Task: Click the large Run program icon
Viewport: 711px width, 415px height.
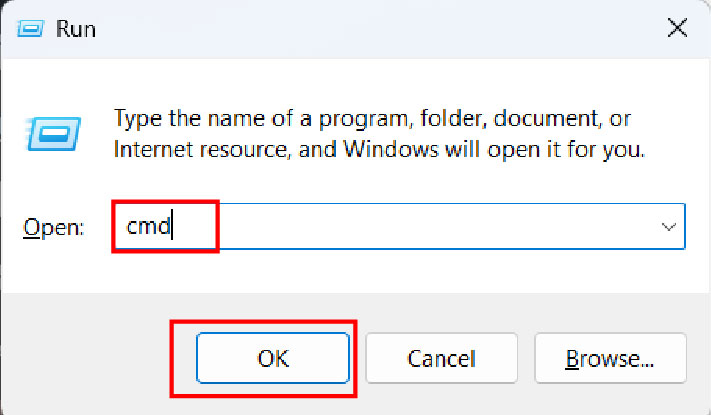Action: pyautogui.click(x=48, y=134)
